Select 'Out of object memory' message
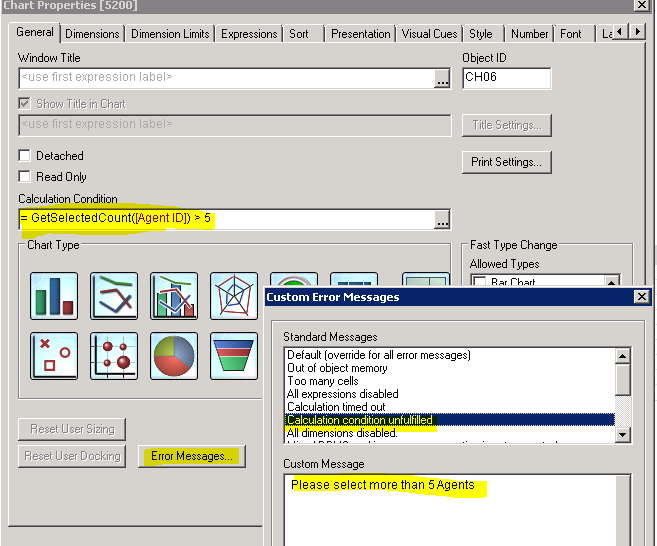 pyautogui.click(x=337, y=368)
